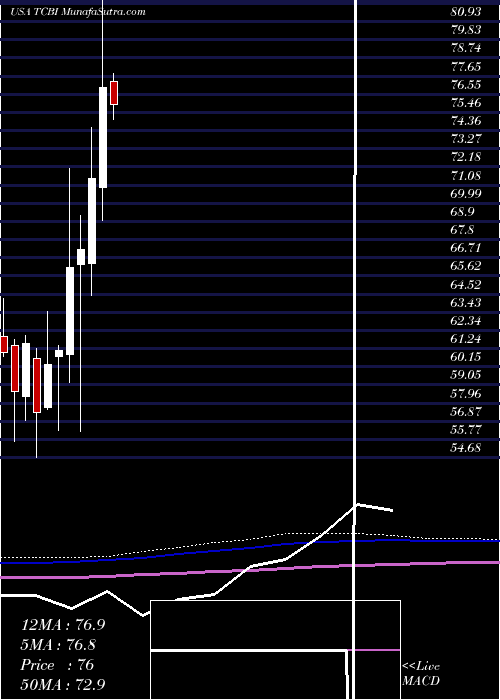The width and height of the screenshot is (500, 700).
Task: Click the 63.43 price axis label
Action: click(466, 303)
